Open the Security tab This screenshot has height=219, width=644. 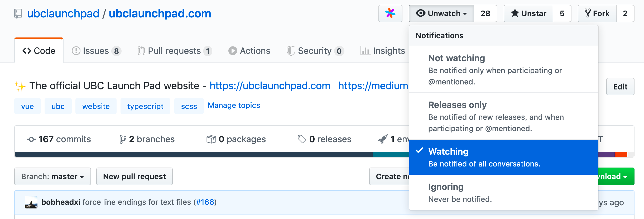315,51
